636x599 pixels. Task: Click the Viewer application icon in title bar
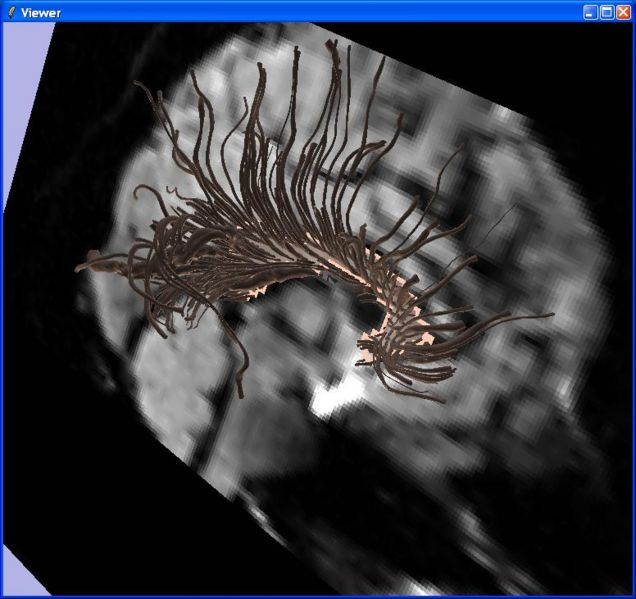(x=10, y=12)
